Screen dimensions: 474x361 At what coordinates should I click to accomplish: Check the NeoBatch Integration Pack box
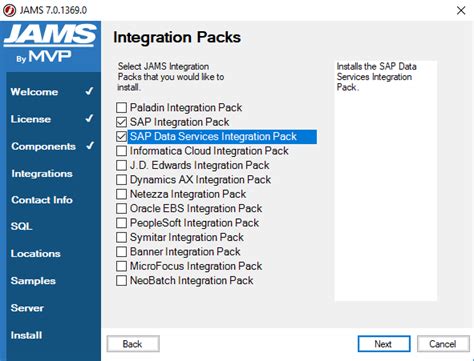[121, 280]
